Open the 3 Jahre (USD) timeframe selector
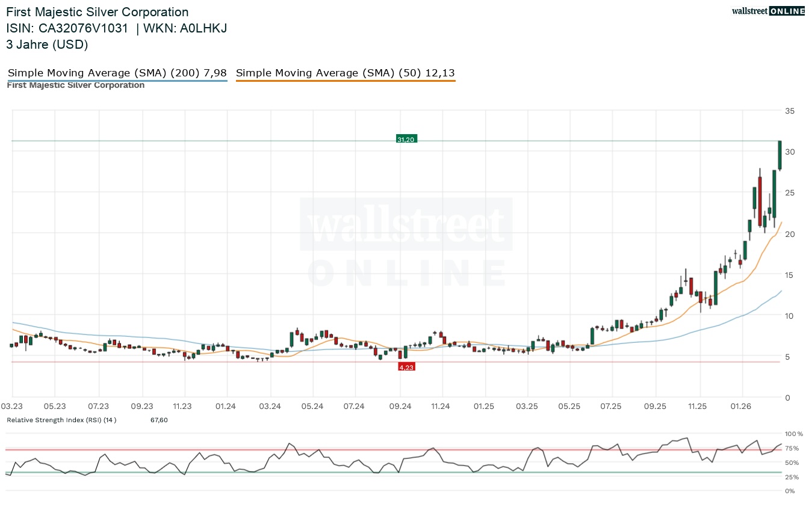 (x=47, y=45)
